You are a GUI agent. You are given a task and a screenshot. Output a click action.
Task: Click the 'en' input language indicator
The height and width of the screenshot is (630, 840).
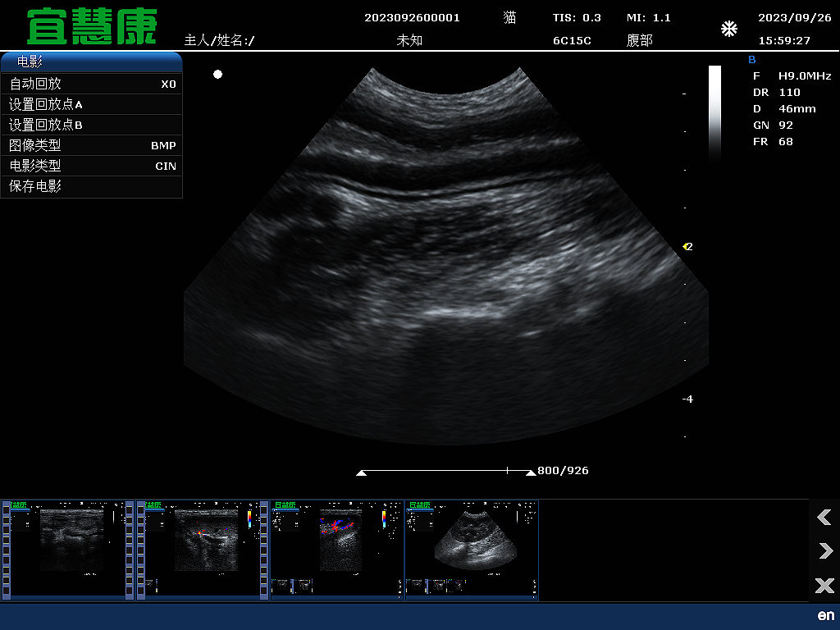825,615
